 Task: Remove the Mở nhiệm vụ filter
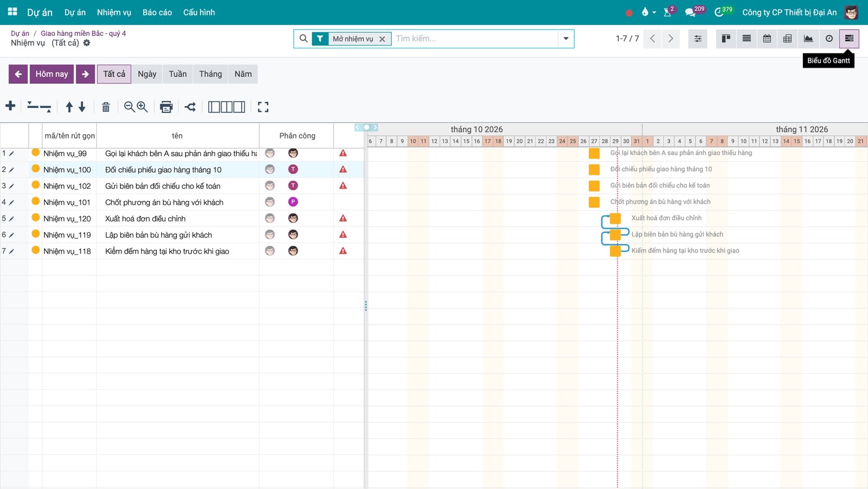(x=382, y=39)
